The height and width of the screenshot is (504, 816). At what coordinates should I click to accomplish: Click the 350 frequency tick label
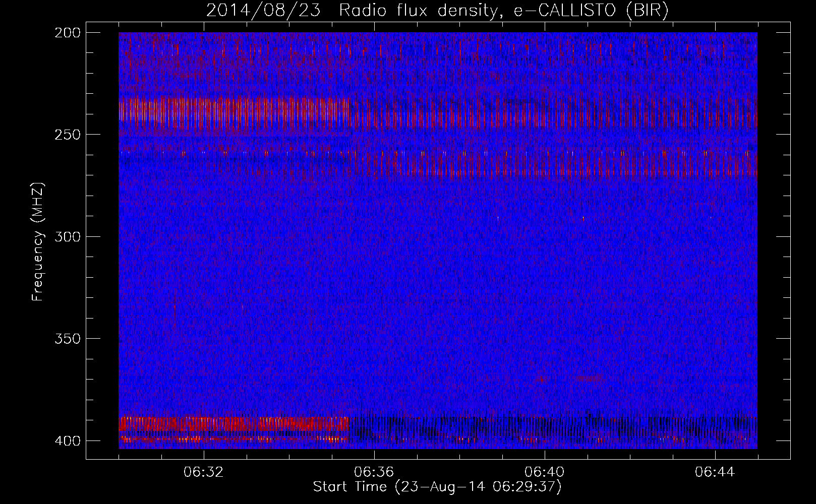pos(68,339)
